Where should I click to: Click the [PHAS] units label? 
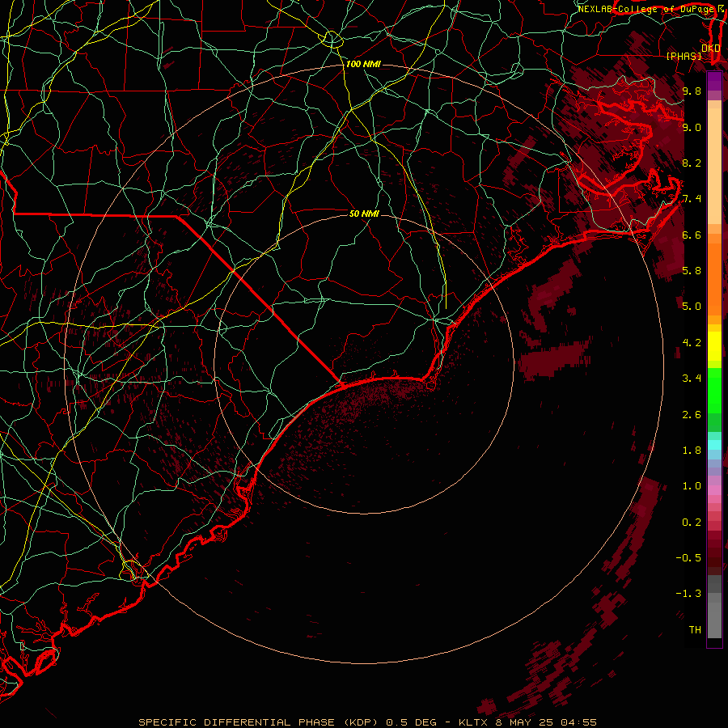tap(684, 57)
